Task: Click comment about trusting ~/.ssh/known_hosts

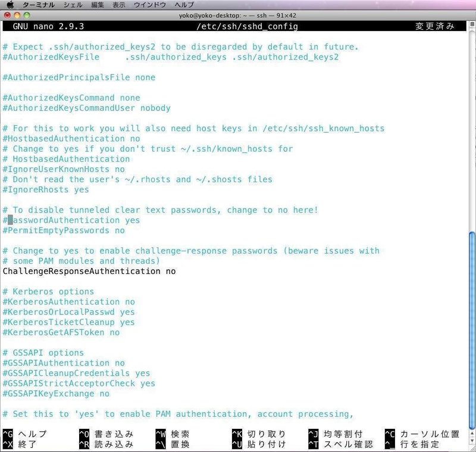Action: click(148, 149)
